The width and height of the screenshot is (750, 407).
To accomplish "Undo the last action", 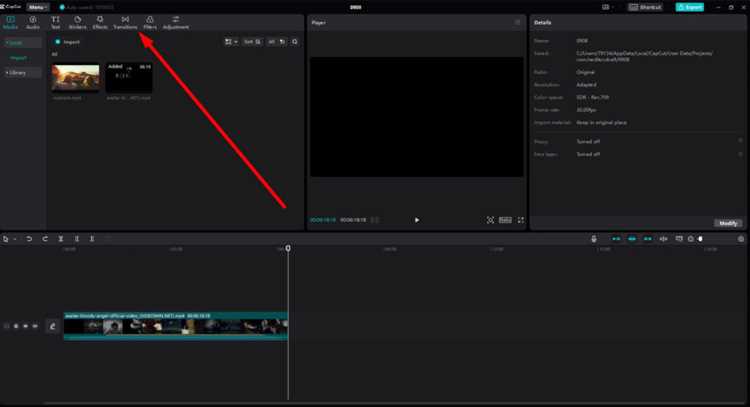I will click(29, 239).
